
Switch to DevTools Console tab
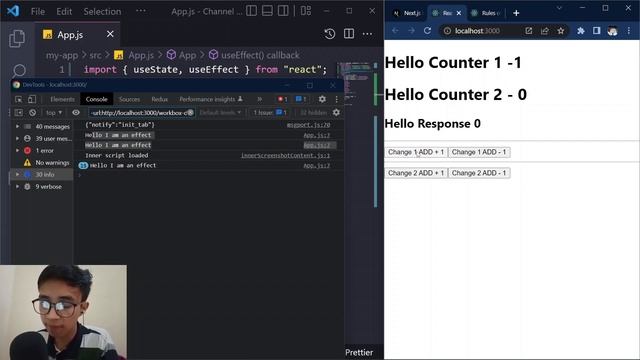[x=96, y=99]
